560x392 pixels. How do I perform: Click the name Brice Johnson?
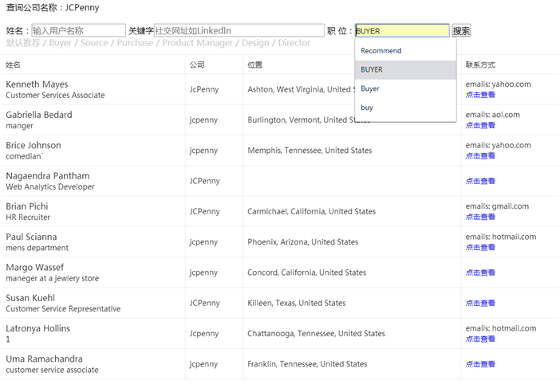pyautogui.click(x=34, y=145)
